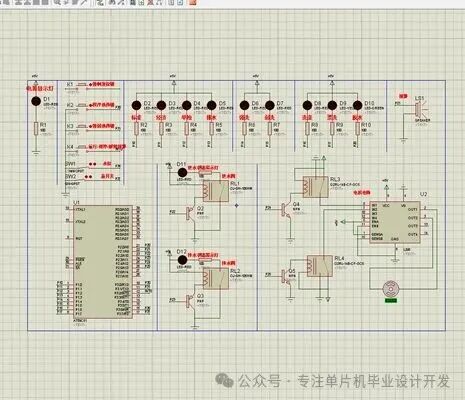Click resistor R10 symbol
The width and height of the screenshot is (465, 400).
(x=357, y=129)
